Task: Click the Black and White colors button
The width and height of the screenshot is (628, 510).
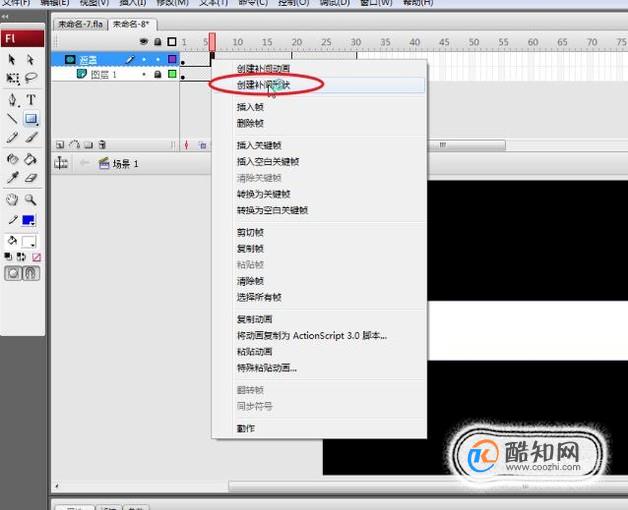Action: [8, 257]
